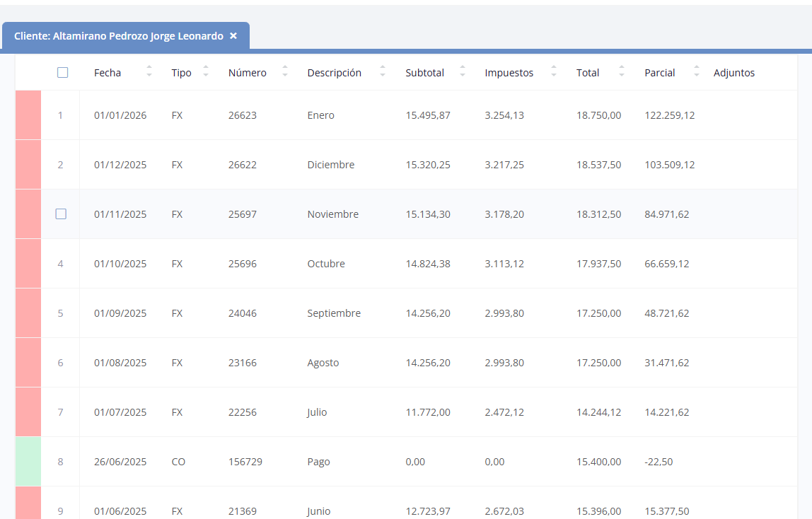Click the Diciembre description cell
This screenshot has height=519, width=812.
pyautogui.click(x=330, y=165)
